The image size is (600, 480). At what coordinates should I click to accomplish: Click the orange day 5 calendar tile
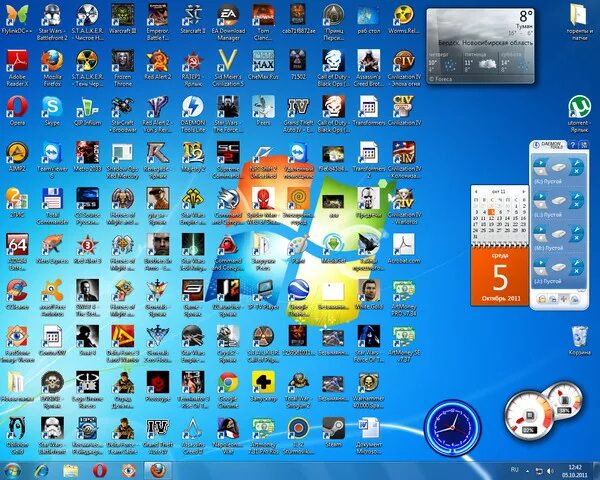tap(500, 276)
